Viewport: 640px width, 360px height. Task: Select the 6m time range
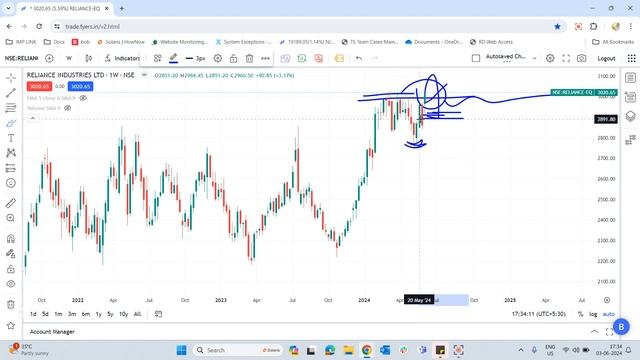85,314
